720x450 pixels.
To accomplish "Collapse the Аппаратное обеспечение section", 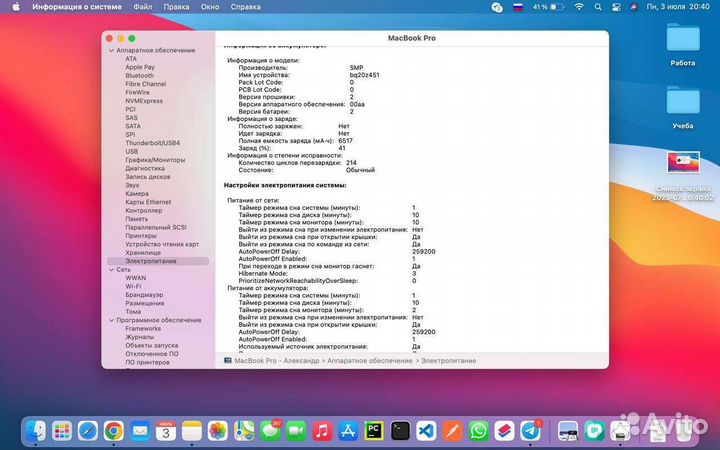I will coord(111,50).
